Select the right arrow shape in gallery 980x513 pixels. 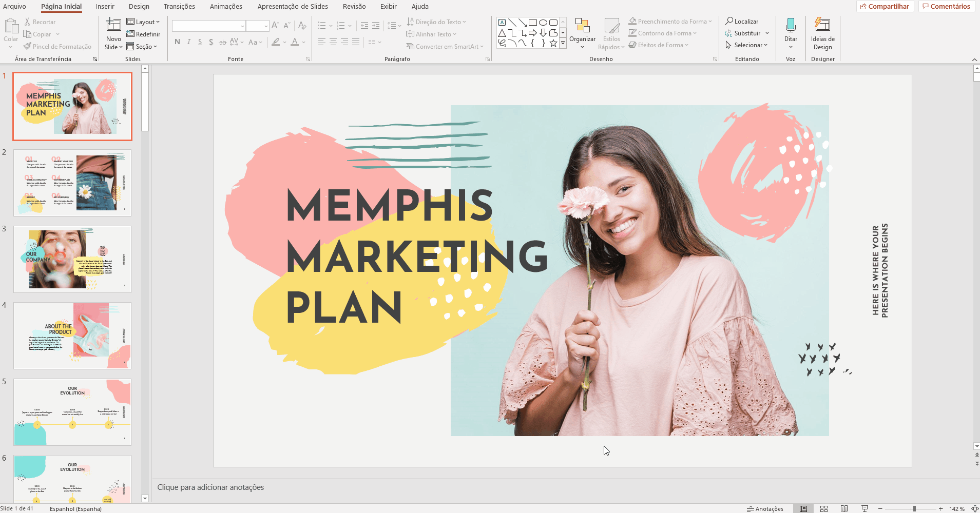click(x=533, y=33)
